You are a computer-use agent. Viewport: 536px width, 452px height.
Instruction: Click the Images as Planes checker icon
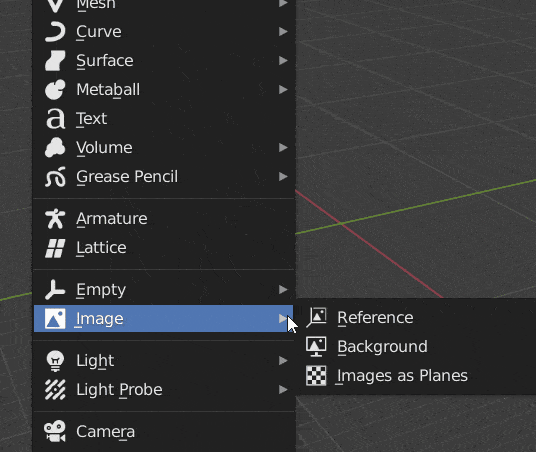point(316,375)
